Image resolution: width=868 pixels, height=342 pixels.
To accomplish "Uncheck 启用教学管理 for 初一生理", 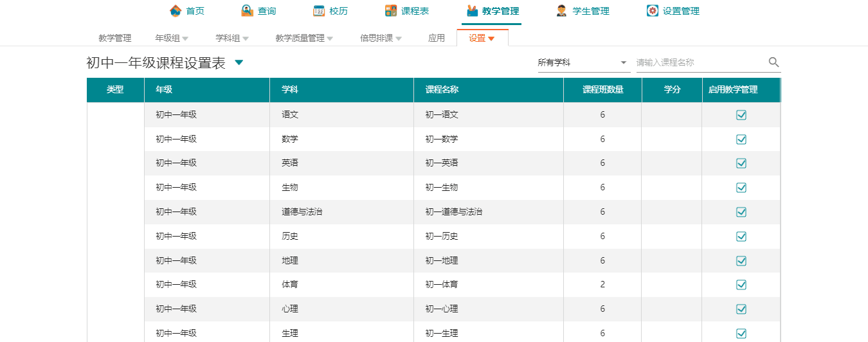I will click(741, 334).
